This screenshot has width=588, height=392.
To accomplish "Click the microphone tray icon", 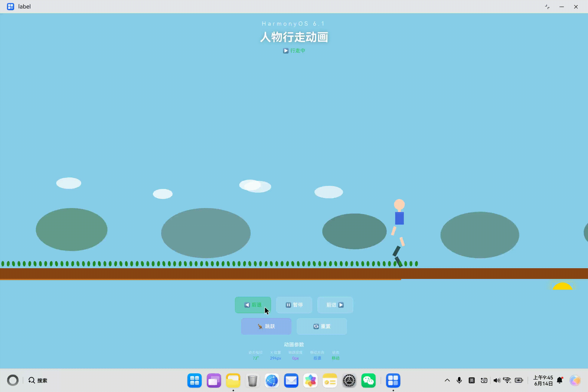I will click(x=459, y=380).
